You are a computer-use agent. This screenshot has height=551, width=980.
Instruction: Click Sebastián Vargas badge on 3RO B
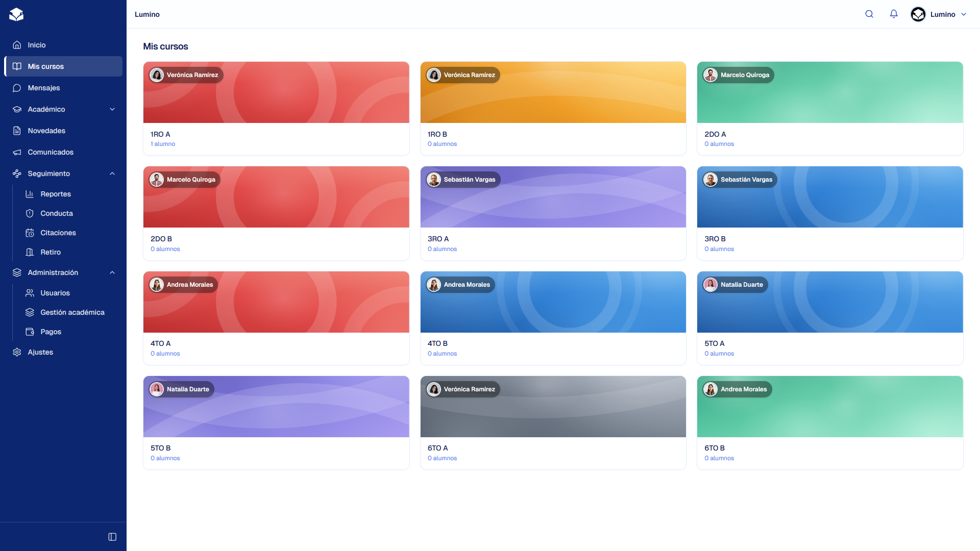740,180
